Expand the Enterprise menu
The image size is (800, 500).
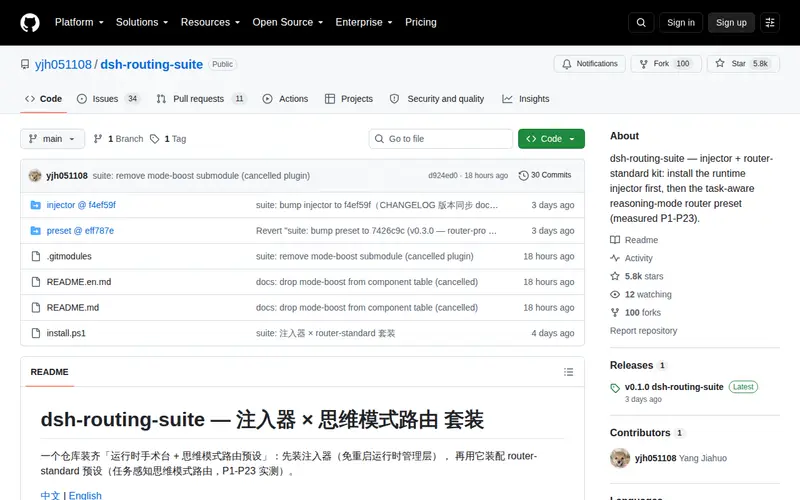pos(364,22)
